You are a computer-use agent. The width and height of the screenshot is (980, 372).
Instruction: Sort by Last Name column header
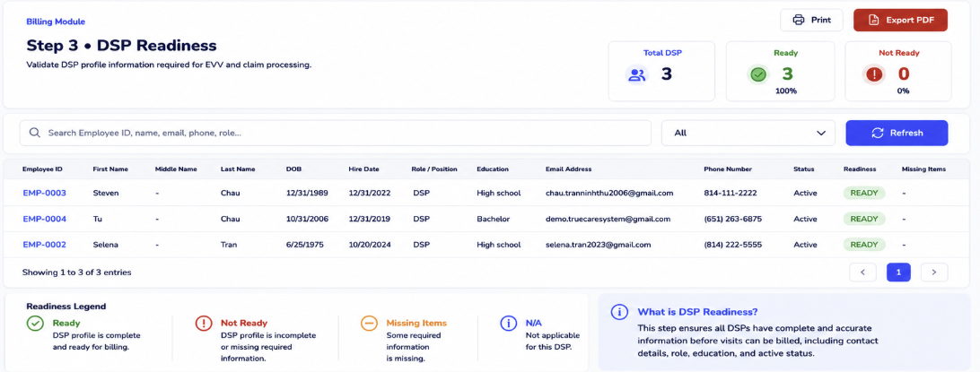238,169
